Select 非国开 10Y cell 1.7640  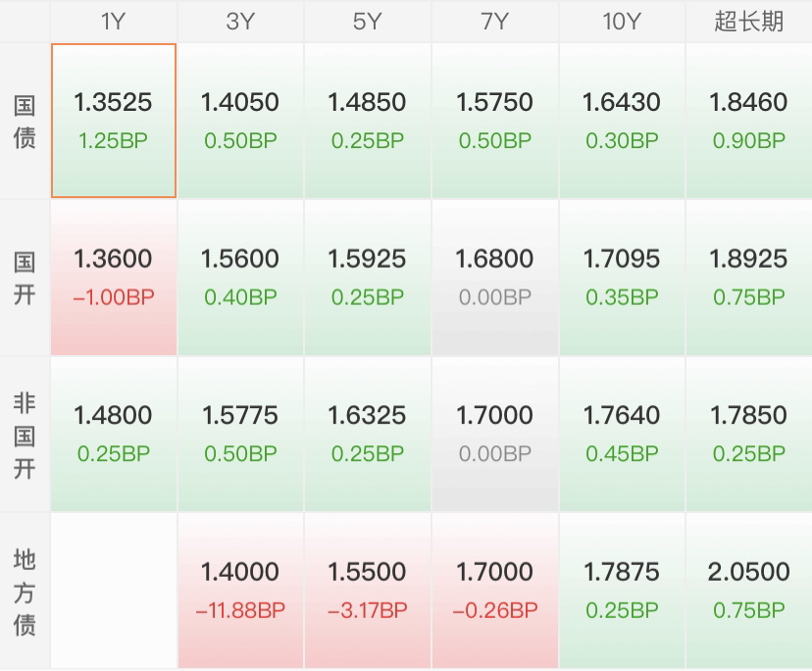tap(622, 435)
